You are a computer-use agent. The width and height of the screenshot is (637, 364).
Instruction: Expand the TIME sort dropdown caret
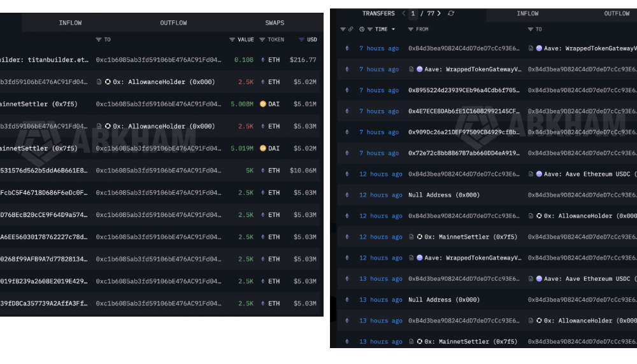[x=393, y=29]
